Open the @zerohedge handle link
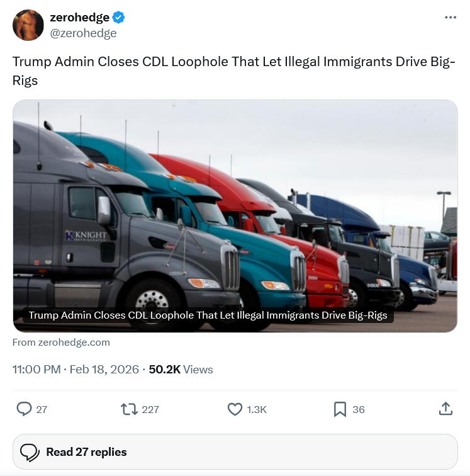 tap(83, 33)
